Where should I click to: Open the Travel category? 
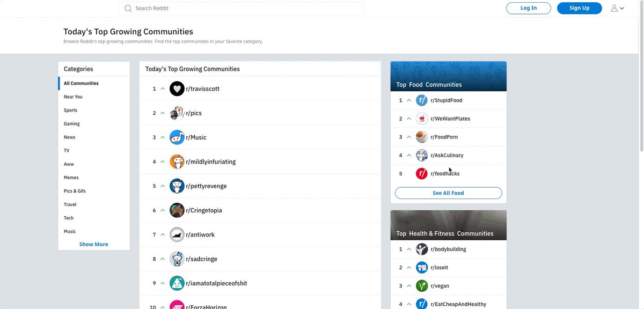[70, 204]
